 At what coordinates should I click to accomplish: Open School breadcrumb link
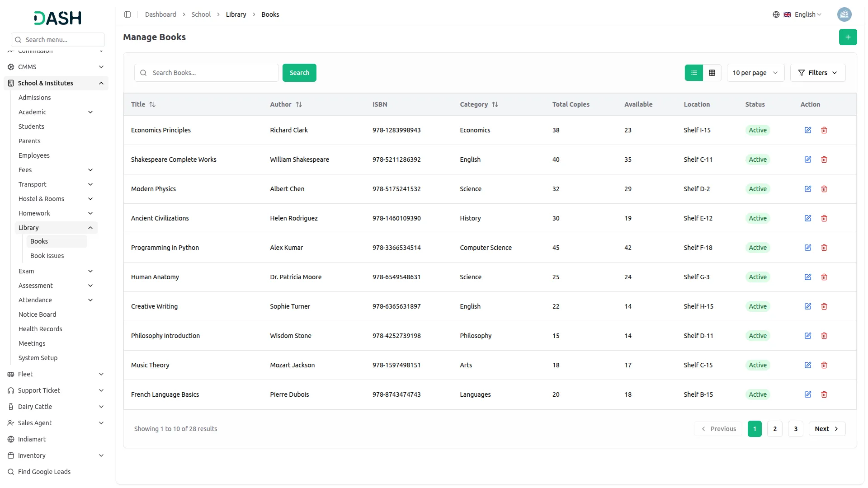coord(201,14)
